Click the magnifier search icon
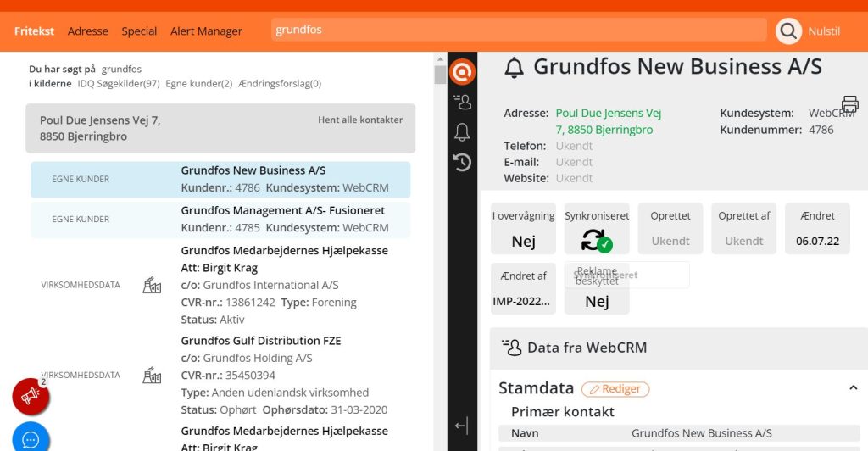 point(788,31)
